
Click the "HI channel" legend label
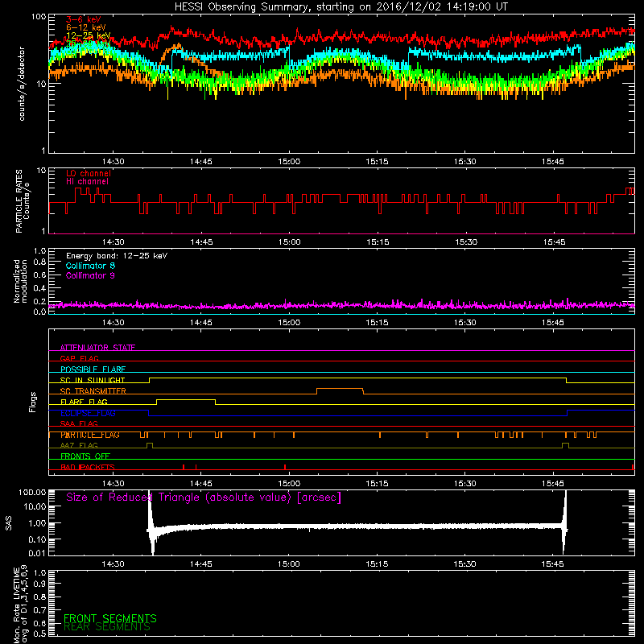[x=87, y=182]
